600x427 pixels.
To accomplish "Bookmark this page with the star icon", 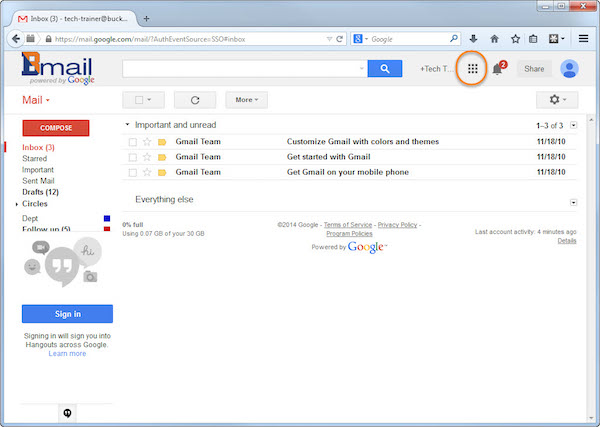I will point(515,39).
